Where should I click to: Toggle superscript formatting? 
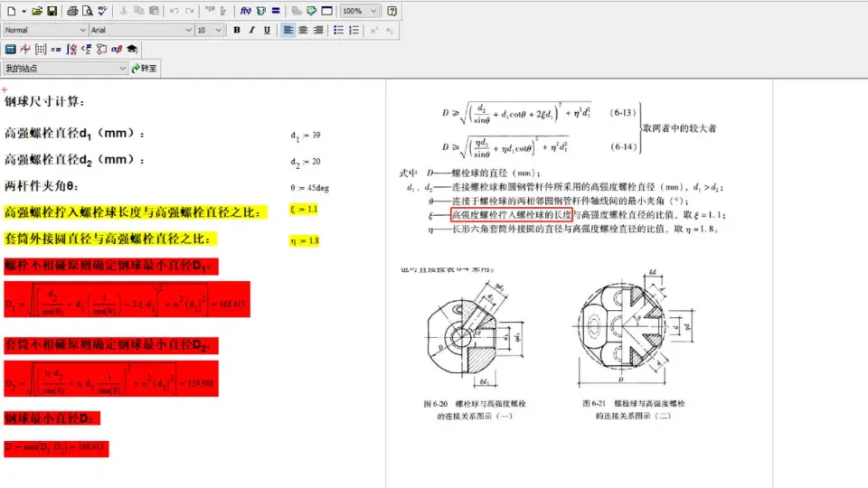374,30
